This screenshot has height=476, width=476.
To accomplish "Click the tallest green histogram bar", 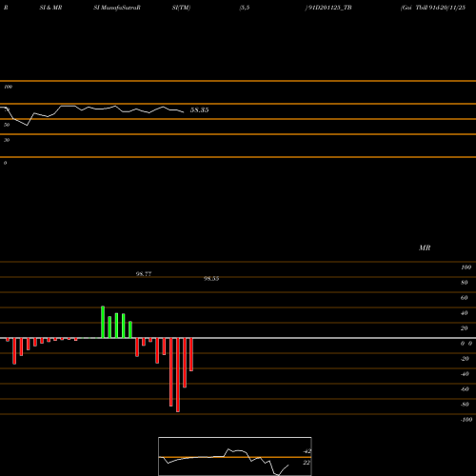I will (x=103, y=322).
